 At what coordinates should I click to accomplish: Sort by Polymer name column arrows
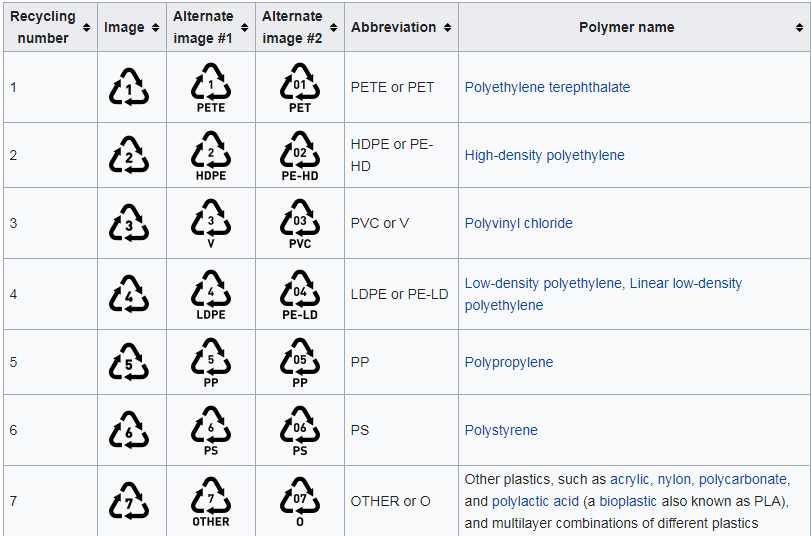[799, 27]
